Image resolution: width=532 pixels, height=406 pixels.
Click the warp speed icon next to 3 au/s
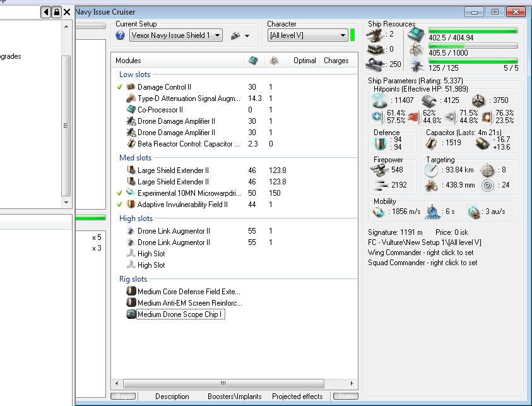click(x=473, y=212)
